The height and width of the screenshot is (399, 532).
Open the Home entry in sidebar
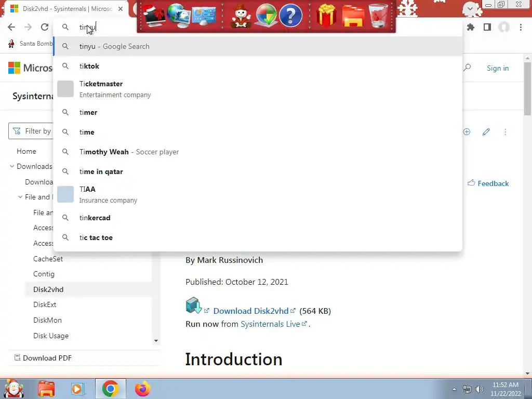point(26,151)
